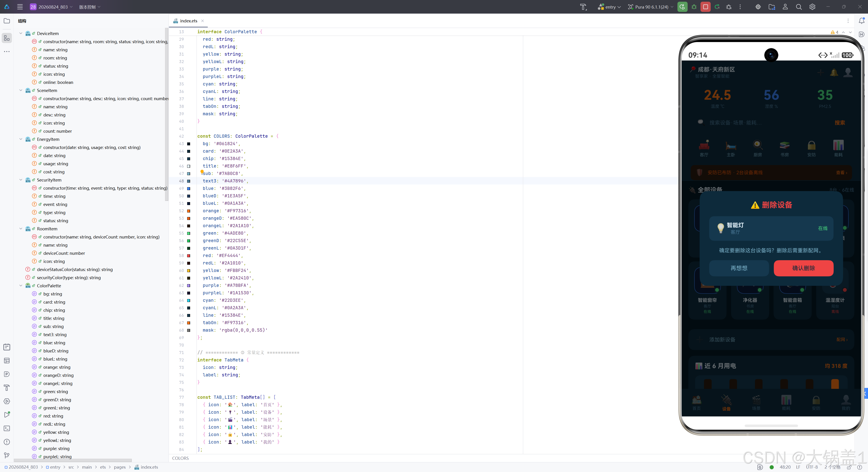
Task: Open the more actions menu in top toolbar
Action: pos(740,7)
